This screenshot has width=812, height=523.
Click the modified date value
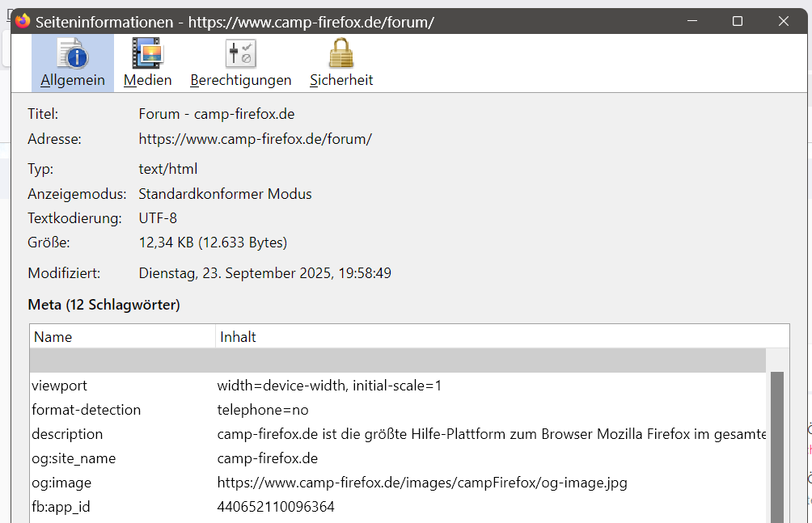265,273
